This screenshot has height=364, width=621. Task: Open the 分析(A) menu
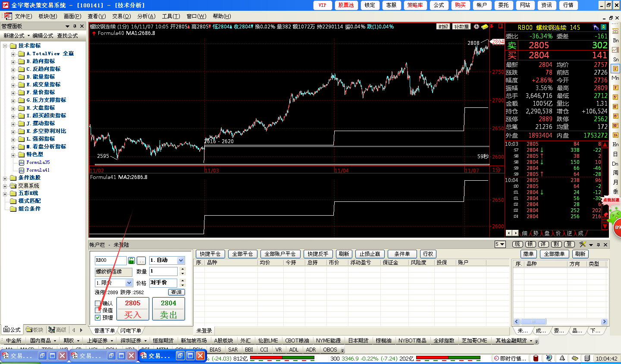(146, 16)
